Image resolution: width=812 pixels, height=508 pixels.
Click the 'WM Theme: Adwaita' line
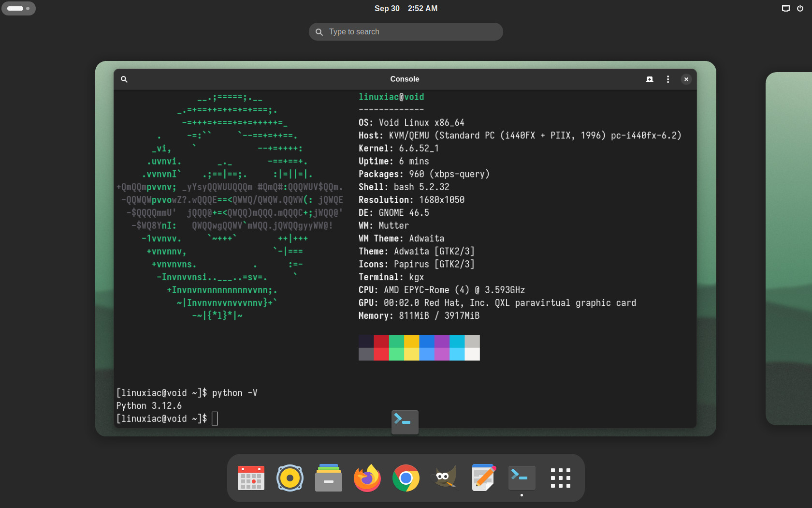click(402, 239)
